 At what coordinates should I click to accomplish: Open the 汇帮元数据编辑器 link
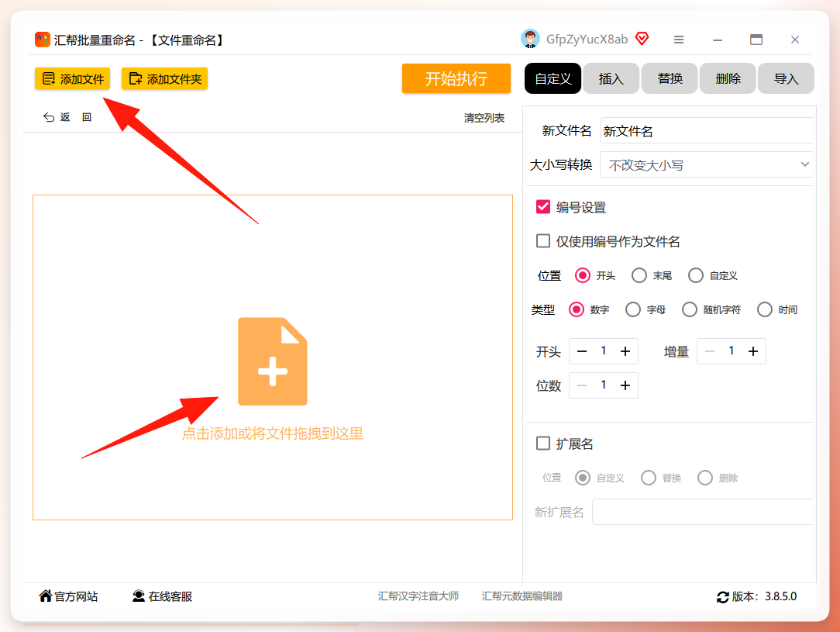tap(522, 596)
